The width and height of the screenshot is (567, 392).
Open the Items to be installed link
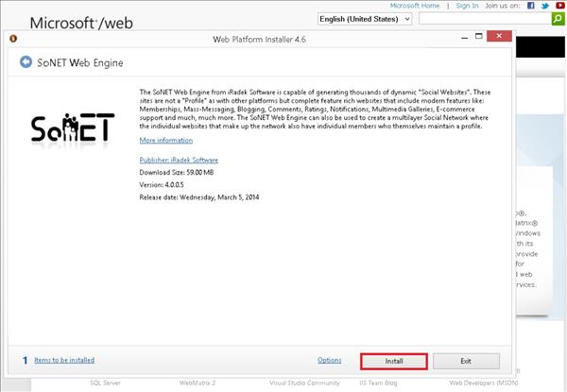tap(64, 360)
